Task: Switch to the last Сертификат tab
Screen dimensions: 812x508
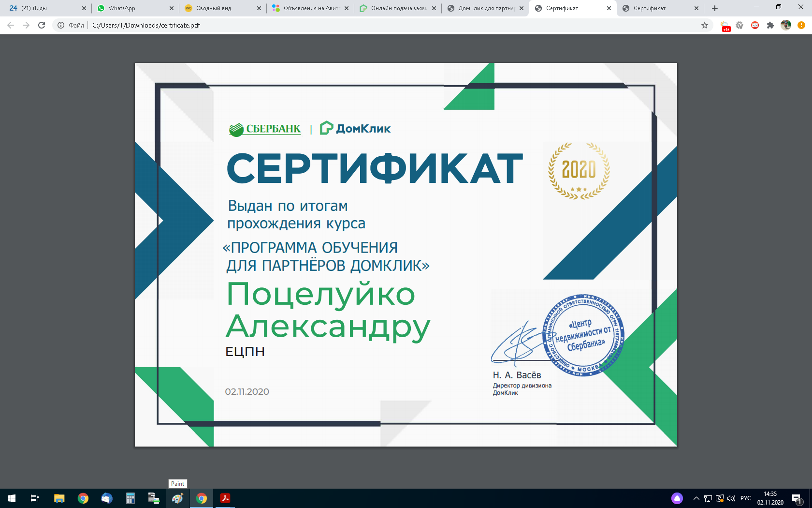Action: tap(659, 8)
